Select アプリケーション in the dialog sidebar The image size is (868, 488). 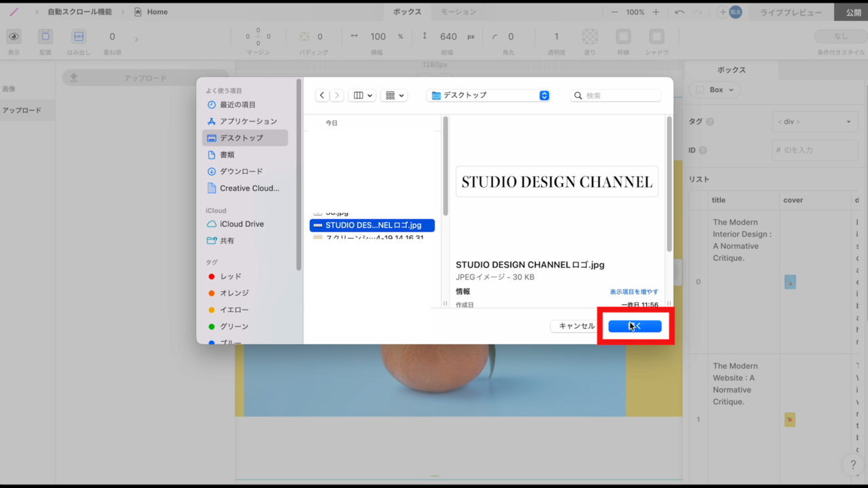tap(245, 121)
